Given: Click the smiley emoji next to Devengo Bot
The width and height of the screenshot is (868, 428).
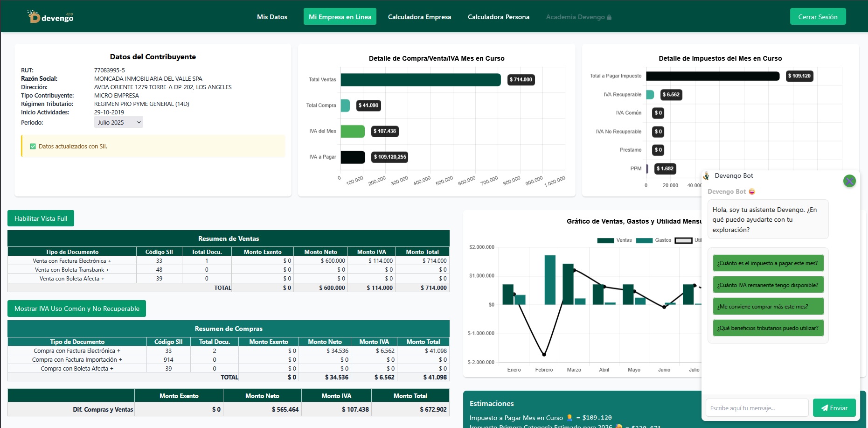Looking at the screenshot, I should pos(752,192).
